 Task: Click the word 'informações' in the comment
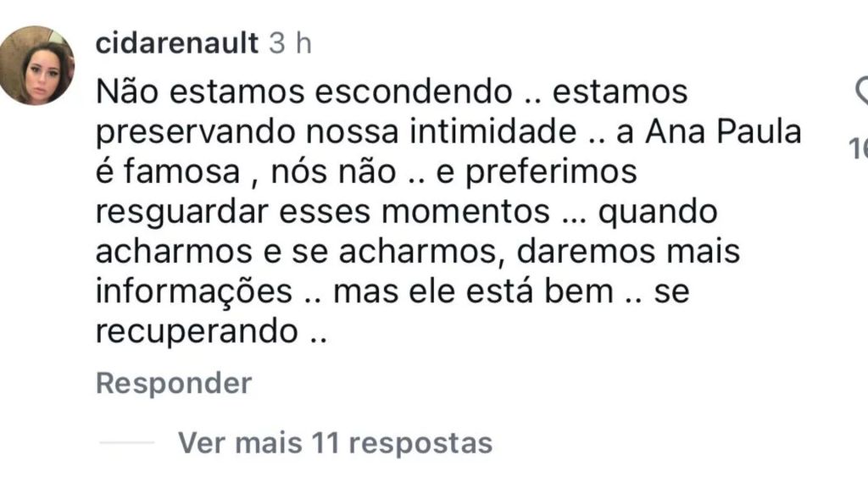pyautogui.click(x=193, y=291)
